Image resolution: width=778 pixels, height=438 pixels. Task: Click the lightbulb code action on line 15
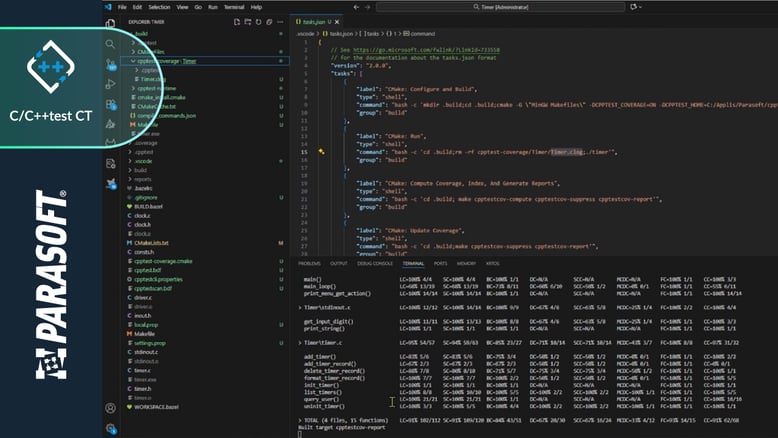point(322,152)
